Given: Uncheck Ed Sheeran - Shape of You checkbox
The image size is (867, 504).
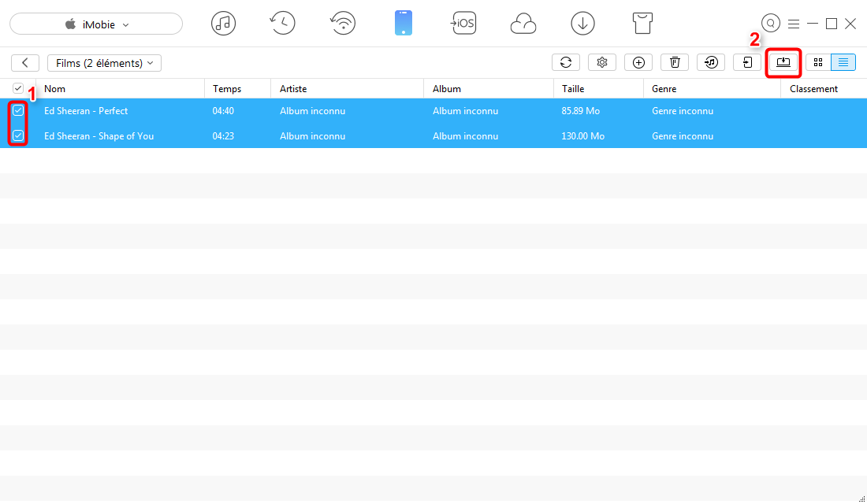Looking at the screenshot, I should (x=18, y=136).
